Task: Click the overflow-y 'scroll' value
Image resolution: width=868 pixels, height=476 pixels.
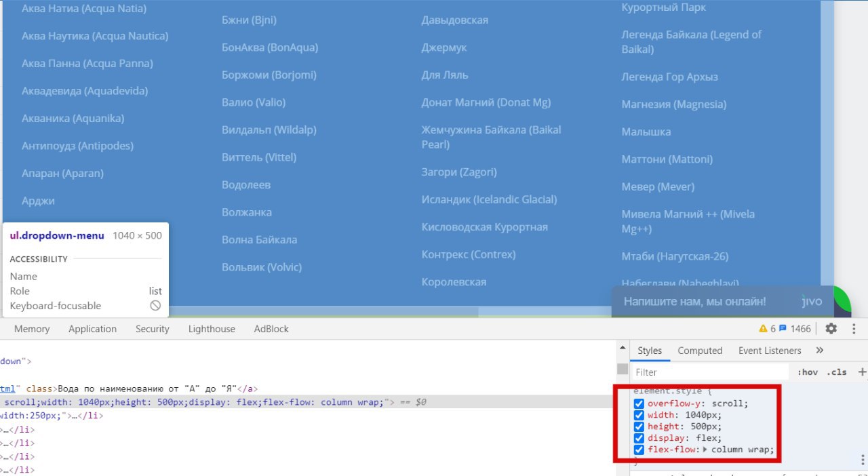Action: [x=728, y=403]
